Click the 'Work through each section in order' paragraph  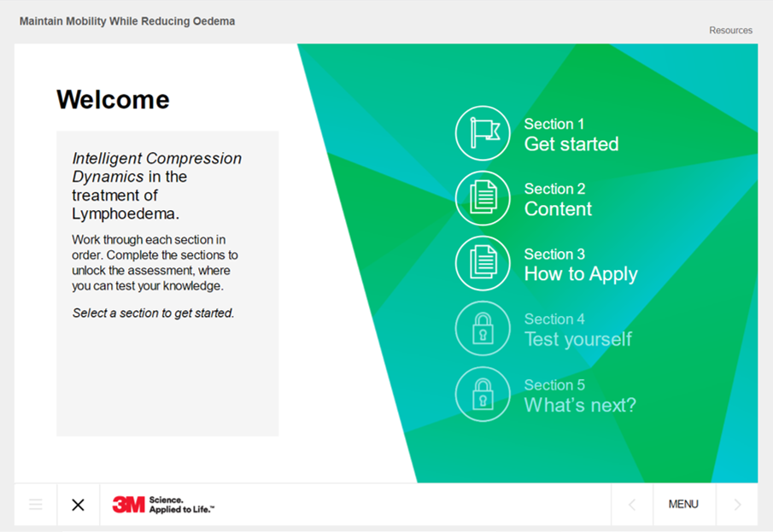[155, 262]
